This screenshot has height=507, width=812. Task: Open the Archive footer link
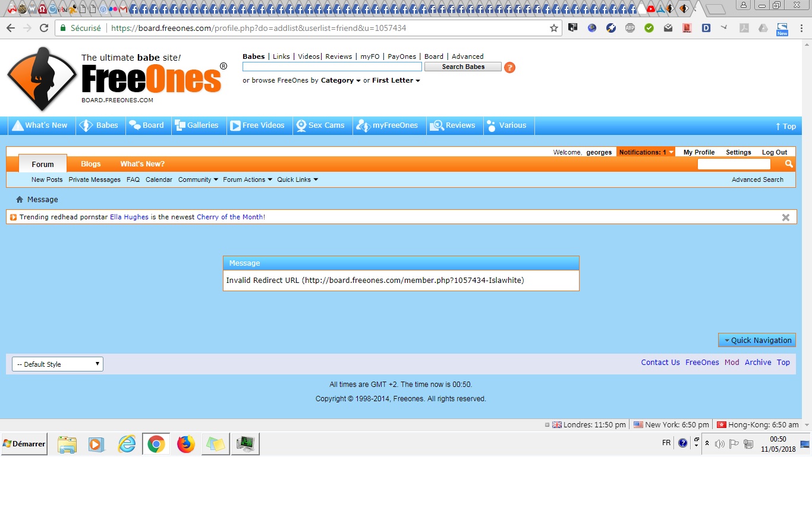[758, 362]
